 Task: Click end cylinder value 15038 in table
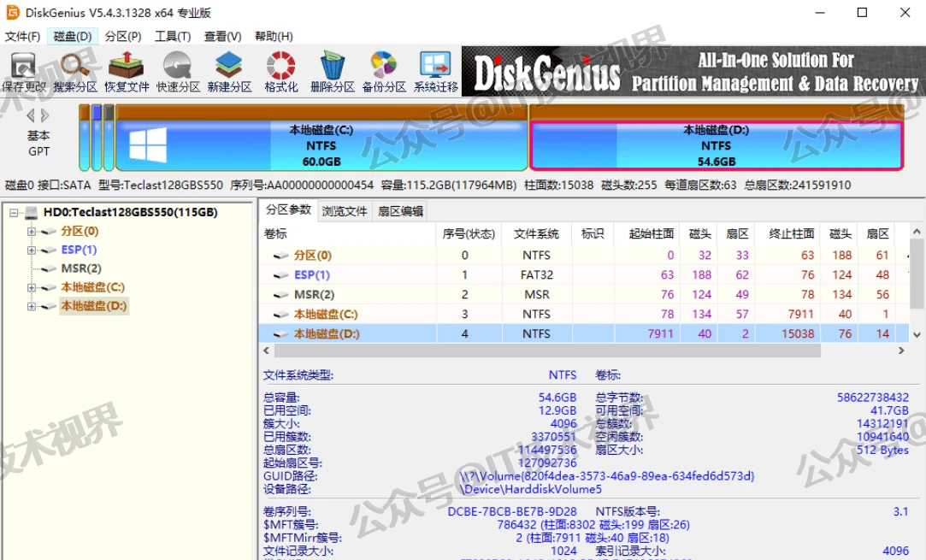pyautogui.click(x=797, y=333)
